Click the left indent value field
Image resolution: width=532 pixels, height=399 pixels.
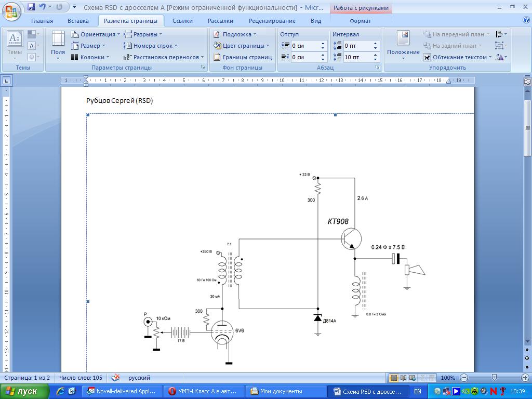(x=305, y=46)
